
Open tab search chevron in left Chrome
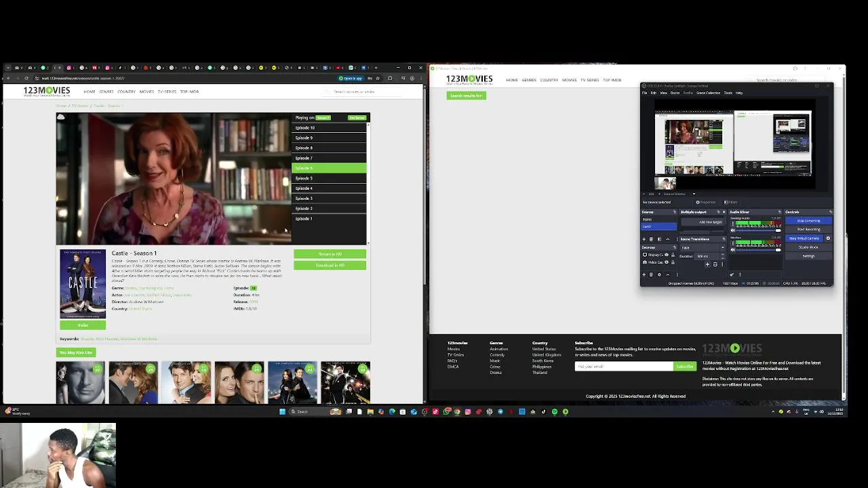coord(8,68)
